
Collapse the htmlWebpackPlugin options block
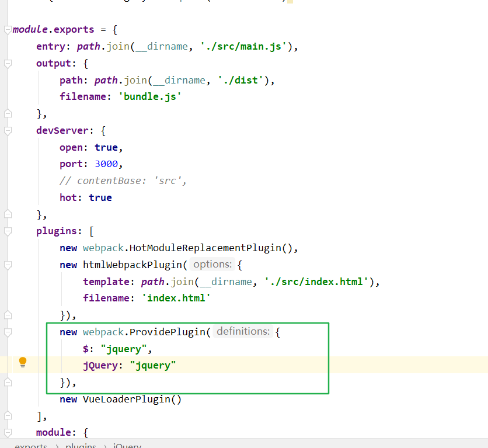pos(8,265)
